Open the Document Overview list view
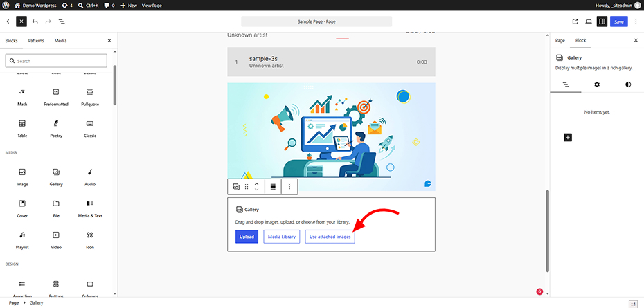This screenshot has width=644, height=308. tap(62, 21)
